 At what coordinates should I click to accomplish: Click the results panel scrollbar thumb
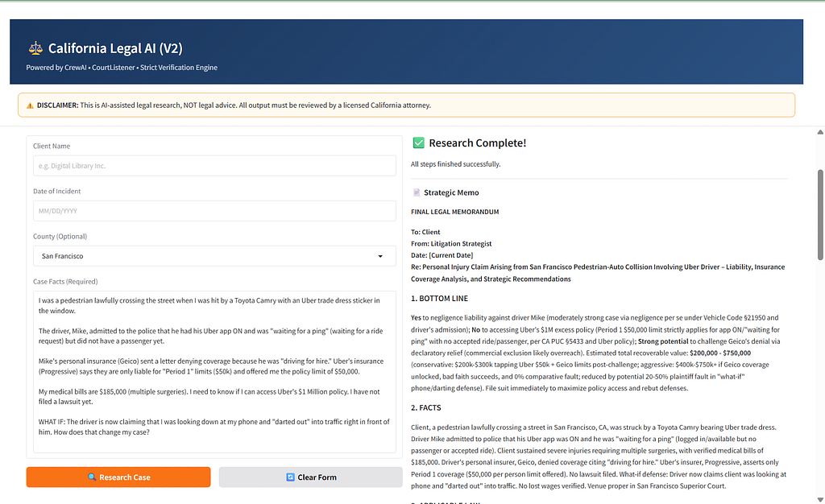pos(820,214)
